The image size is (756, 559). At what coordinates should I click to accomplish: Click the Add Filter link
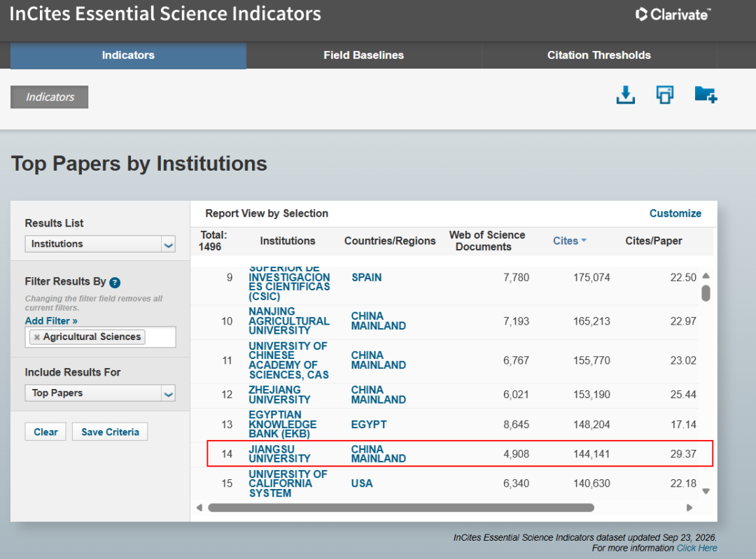tap(51, 321)
